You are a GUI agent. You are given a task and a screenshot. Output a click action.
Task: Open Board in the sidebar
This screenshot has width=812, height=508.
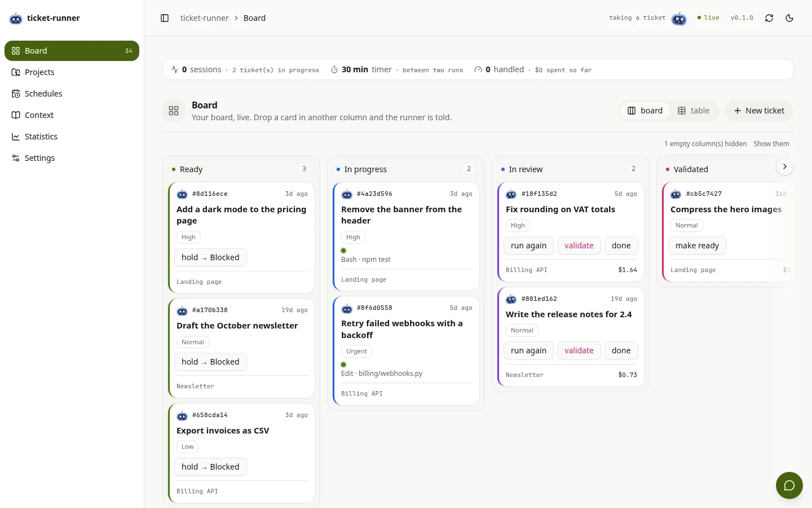click(72, 51)
